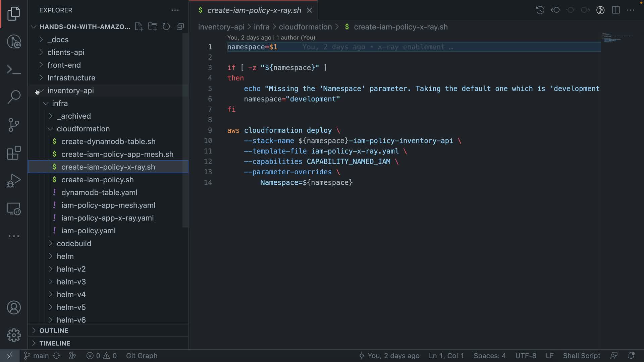Expand the codebuild folder
The image size is (644, 362).
pyautogui.click(x=74, y=243)
